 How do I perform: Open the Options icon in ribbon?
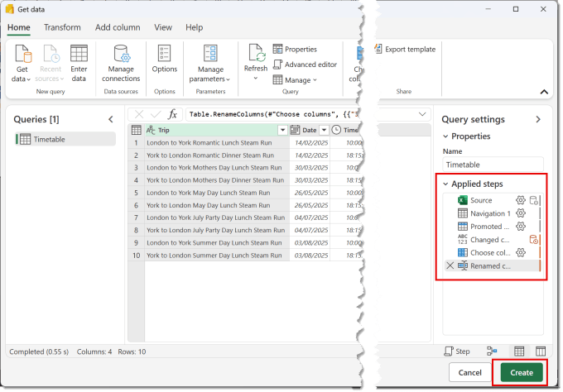point(165,54)
